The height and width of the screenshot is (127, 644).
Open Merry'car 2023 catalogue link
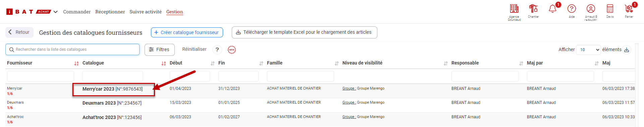coord(112,89)
